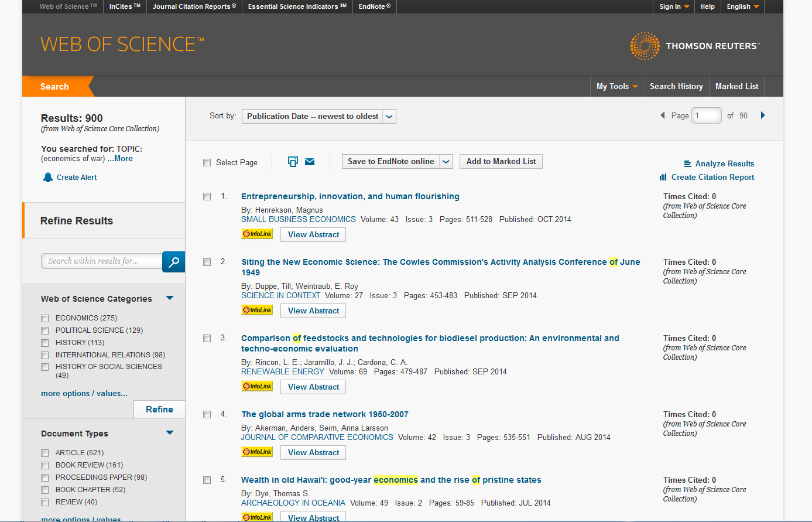Image resolution: width=812 pixels, height=522 pixels.
Task: Go to next page arrow
Action: 763,115
